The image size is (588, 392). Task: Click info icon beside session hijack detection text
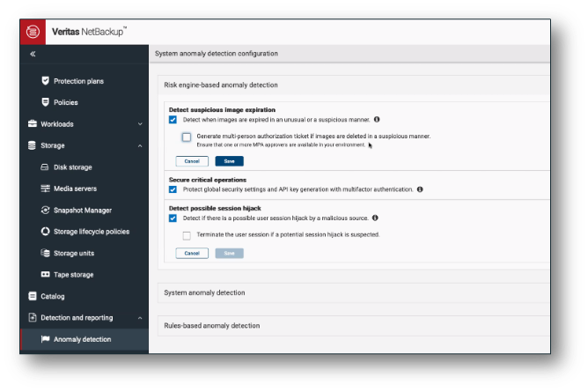point(376,217)
